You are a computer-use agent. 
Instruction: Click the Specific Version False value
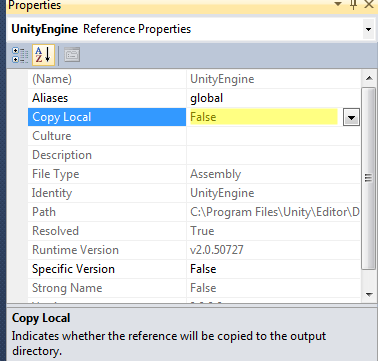pos(203,269)
